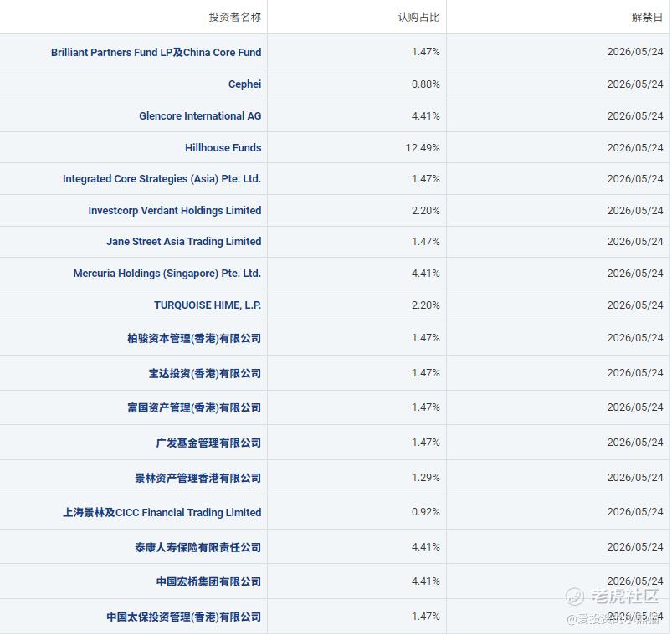This screenshot has height=635, width=672.
Task: Click 1.47% in the 柏骏资本管理 row
Action: pos(426,338)
